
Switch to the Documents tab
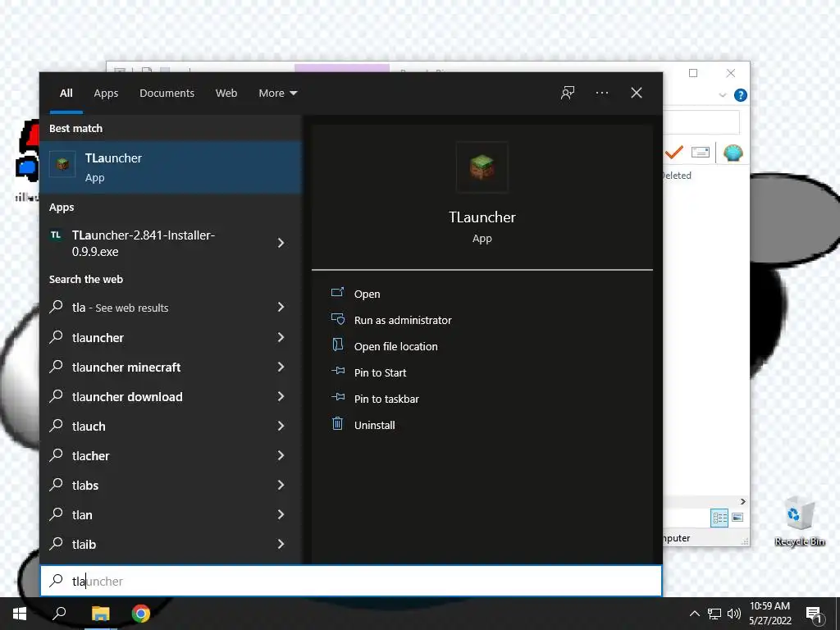coord(167,94)
